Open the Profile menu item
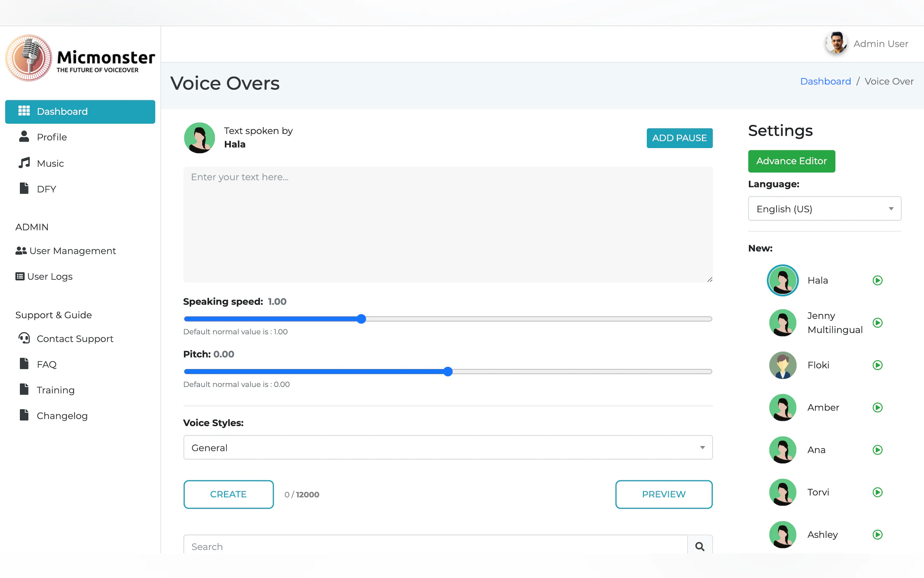924x578 pixels. coord(52,137)
